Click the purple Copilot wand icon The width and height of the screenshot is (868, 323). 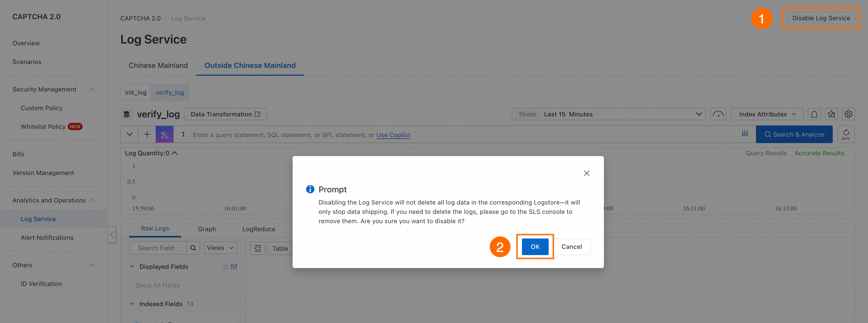coord(164,134)
